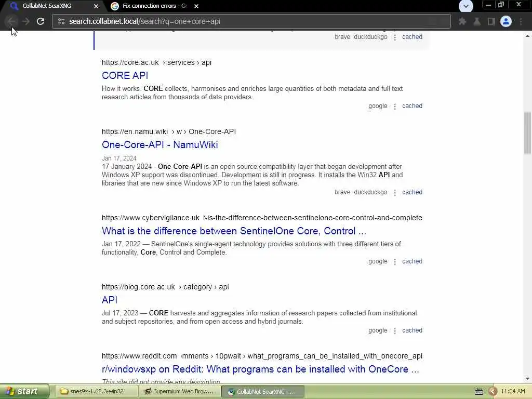Click the scrollbar down arrow
This screenshot has height=399, width=532.
(x=527, y=379)
